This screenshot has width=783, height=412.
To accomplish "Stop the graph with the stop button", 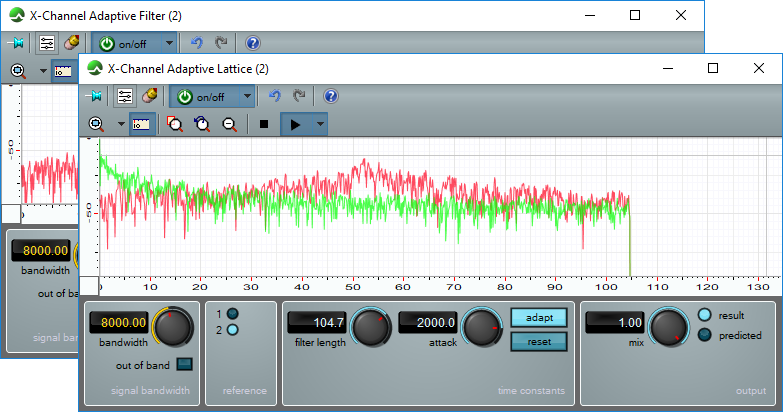I will [264, 124].
